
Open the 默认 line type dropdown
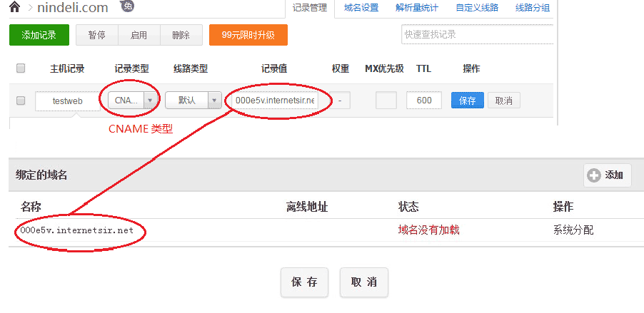[x=213, y=101]
